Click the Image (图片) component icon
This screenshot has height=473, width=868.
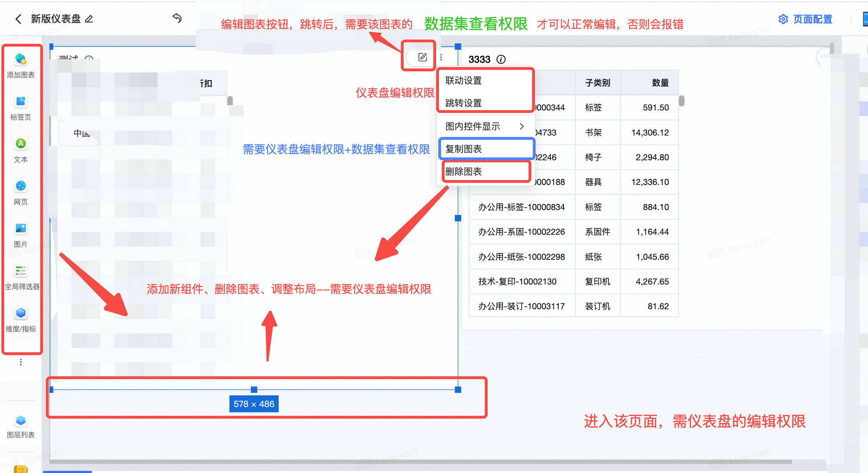coord(21,229)
